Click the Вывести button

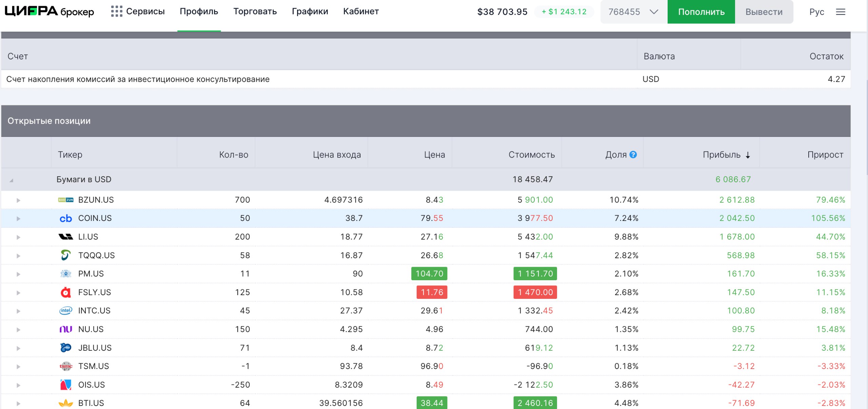coord(764,12)
